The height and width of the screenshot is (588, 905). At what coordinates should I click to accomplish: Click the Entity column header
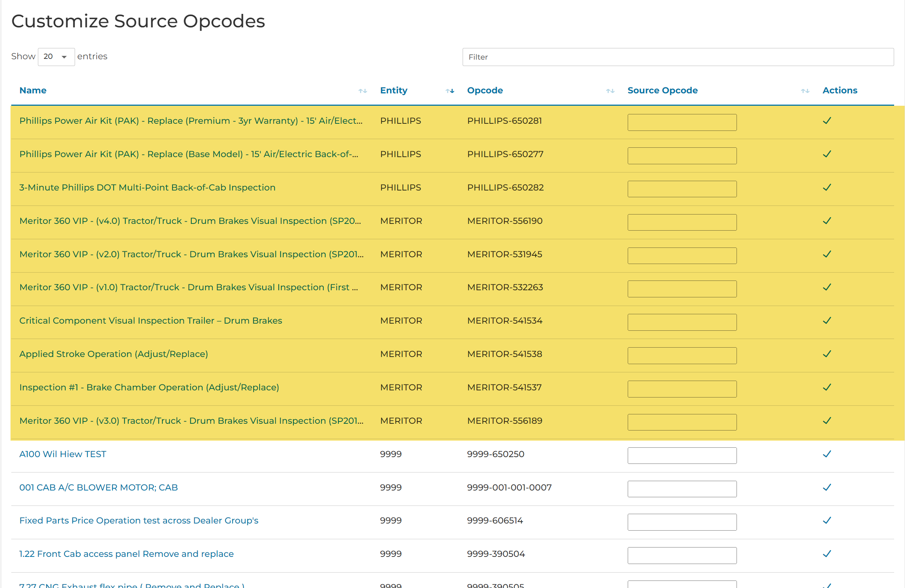click(x=394, y=90)
